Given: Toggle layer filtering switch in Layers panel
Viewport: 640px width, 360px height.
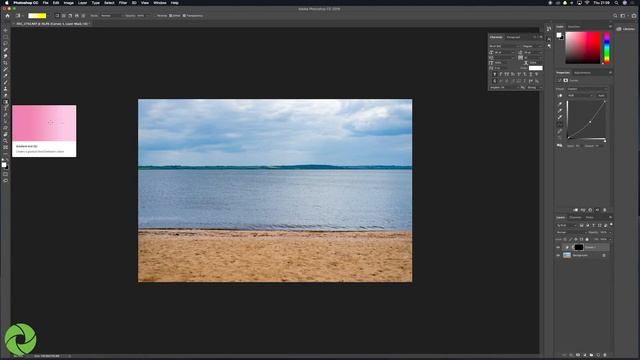Looking at the screenshot, I should pos(611,224).
